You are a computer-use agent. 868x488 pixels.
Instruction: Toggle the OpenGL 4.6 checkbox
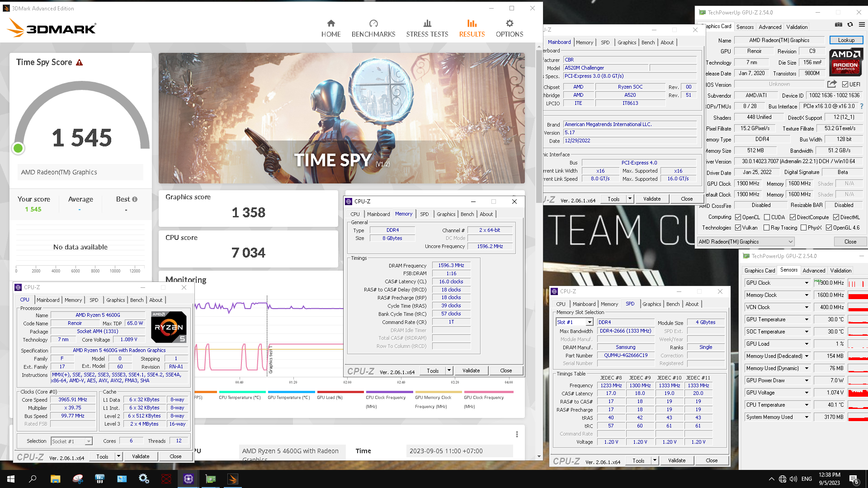(829, 228)
